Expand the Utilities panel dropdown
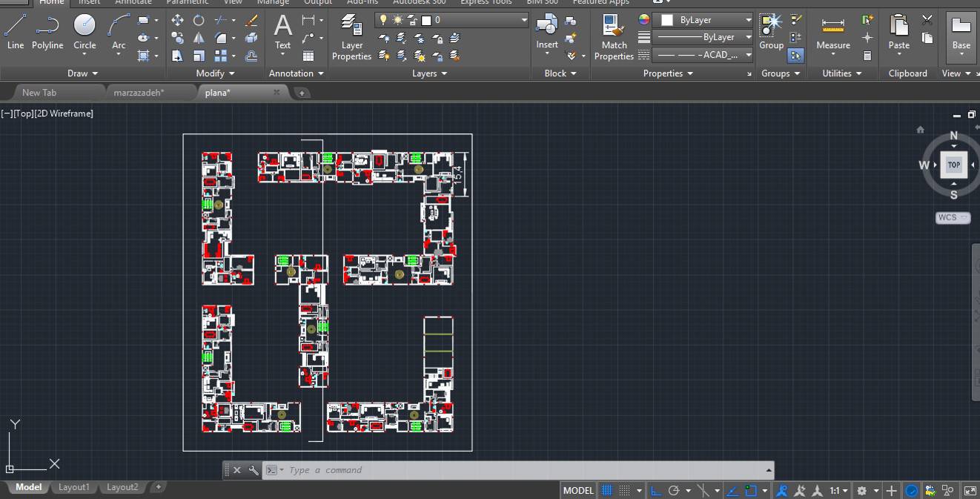 [x=842, y=73]
